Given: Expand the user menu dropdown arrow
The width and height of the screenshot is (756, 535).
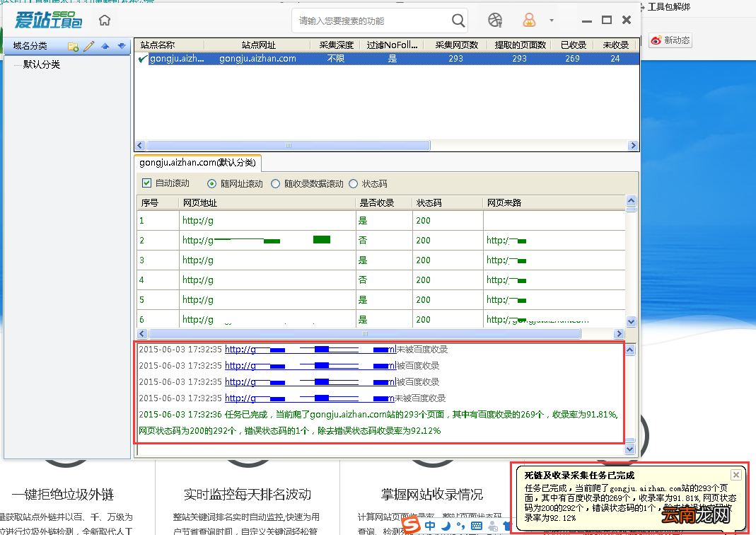Looking at the screenshot, I should tap(552, 21).
